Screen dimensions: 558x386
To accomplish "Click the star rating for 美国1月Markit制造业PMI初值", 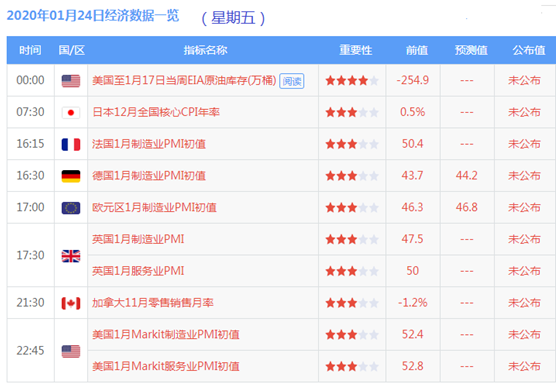I will coord(352,335).
